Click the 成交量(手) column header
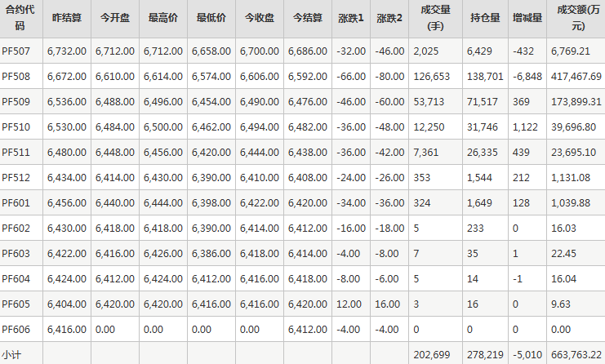Viewport: 605px width, 364px height. point(436,18)
